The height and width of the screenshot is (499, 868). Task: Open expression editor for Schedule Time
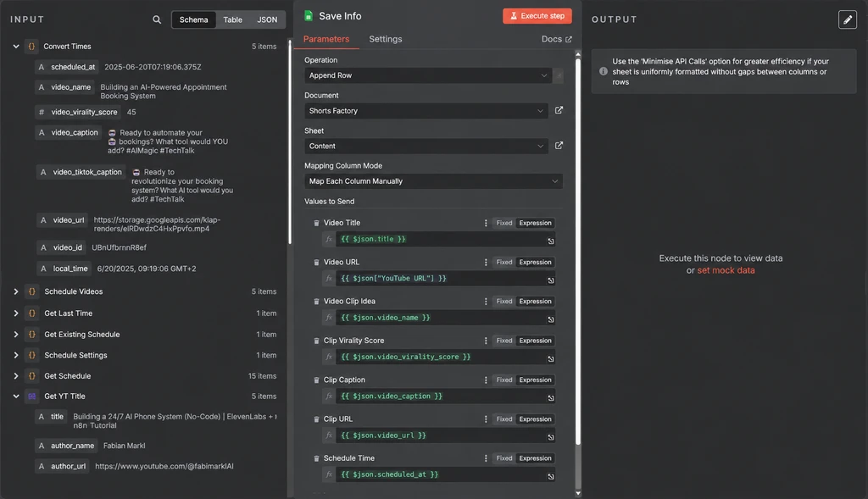(x=551, y=477)
